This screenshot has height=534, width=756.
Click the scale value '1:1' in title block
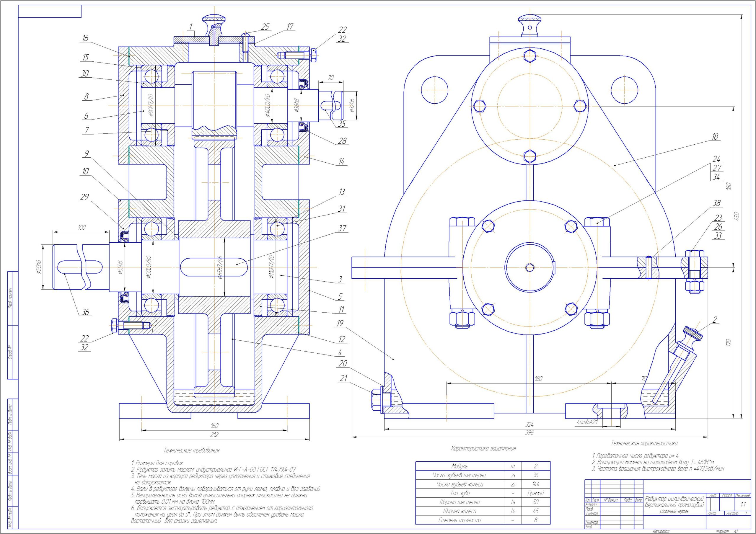coord(743,504)
